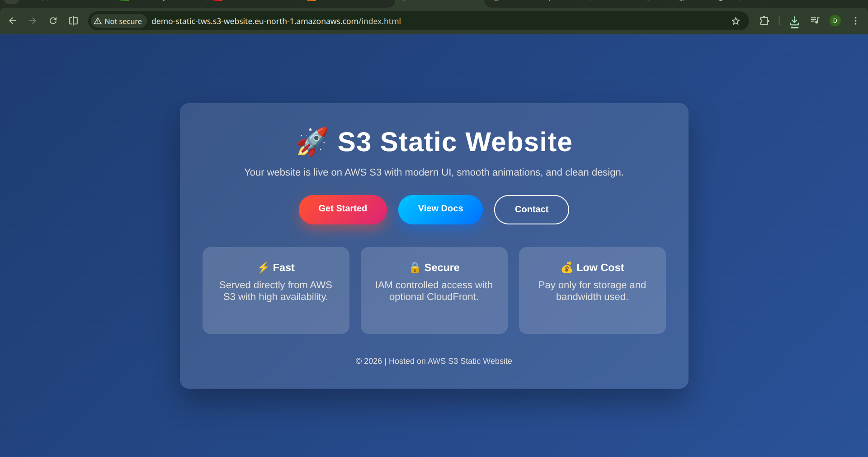Click the S3 Static Website heading

click(x=455, y=142)
